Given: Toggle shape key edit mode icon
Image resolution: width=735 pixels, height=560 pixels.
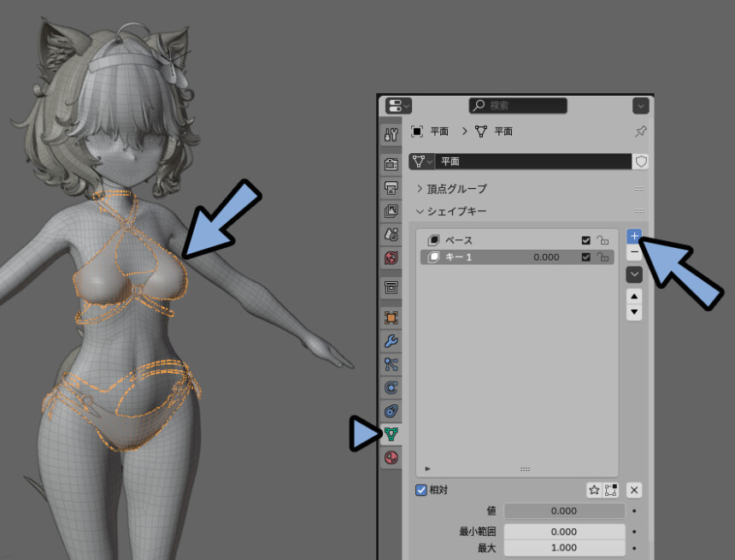Looking at the screenshot, I should pos(611,490).
